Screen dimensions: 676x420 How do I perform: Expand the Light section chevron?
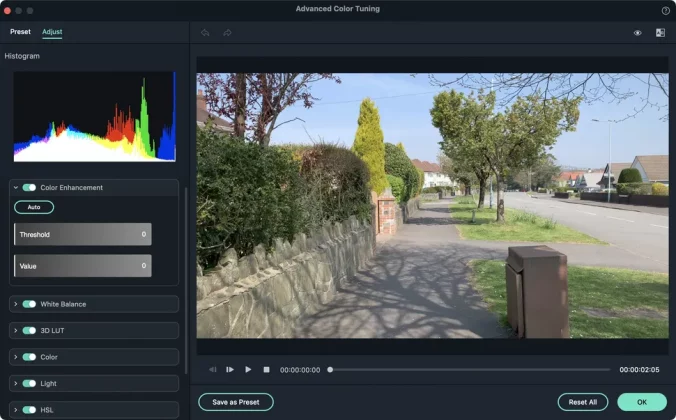(x=16, y=383)
